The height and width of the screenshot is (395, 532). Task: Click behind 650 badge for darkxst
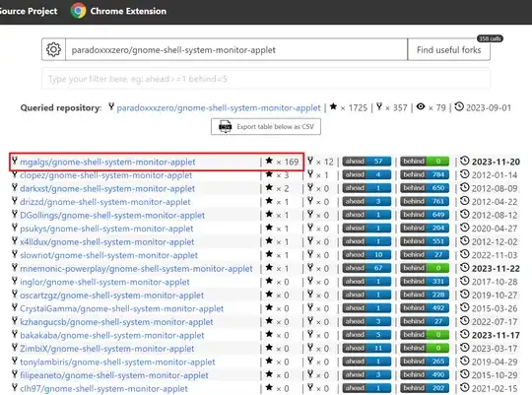425,188
